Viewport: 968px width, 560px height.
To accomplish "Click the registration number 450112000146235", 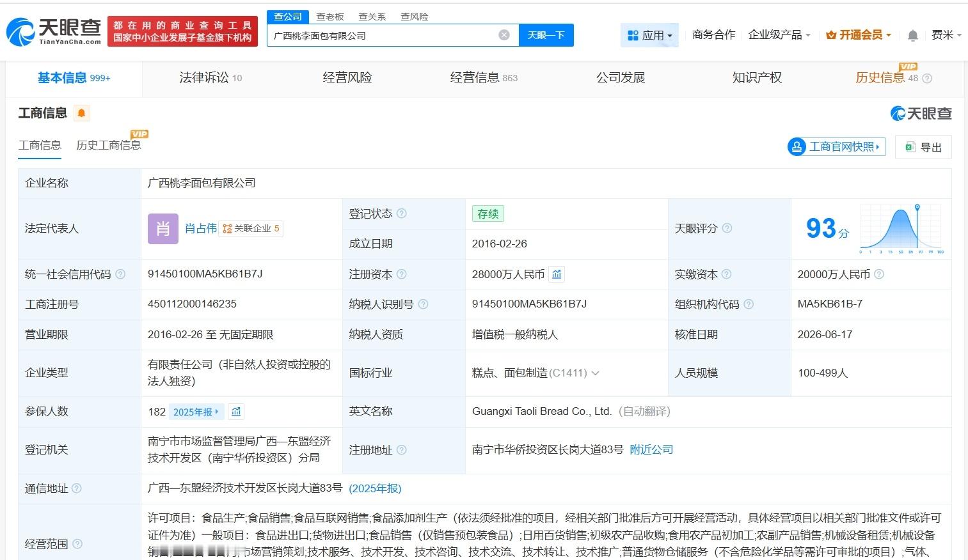I will click(x=192, y=304).
